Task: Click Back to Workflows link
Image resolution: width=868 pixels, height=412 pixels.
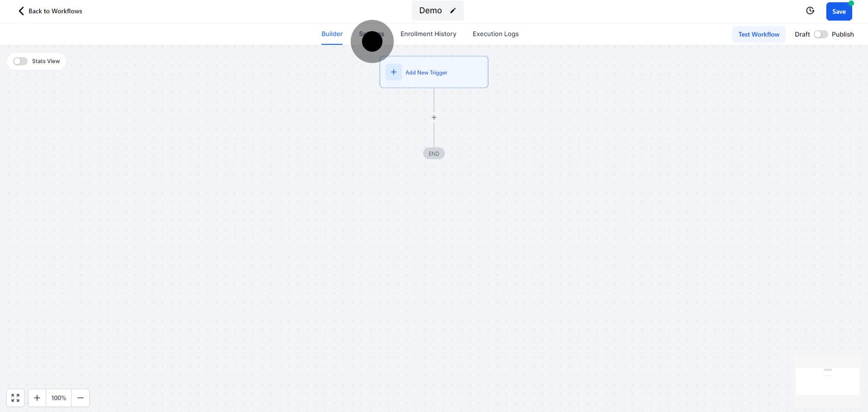Action: click(55, 11)
